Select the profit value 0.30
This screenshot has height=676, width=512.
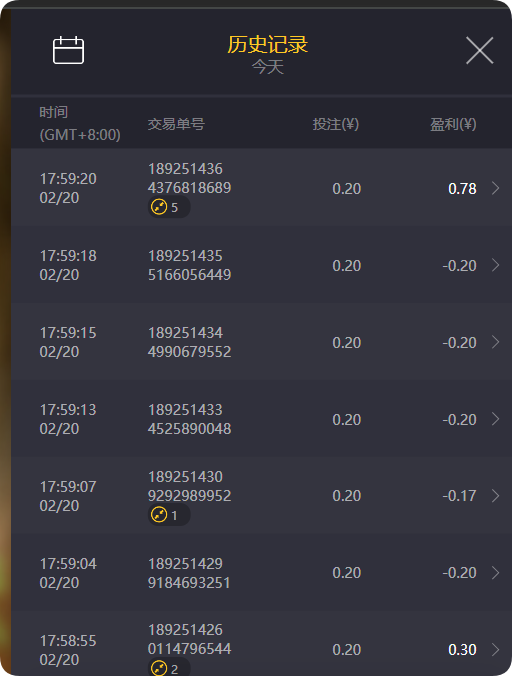pyautogui.click(x=462, y=650)
